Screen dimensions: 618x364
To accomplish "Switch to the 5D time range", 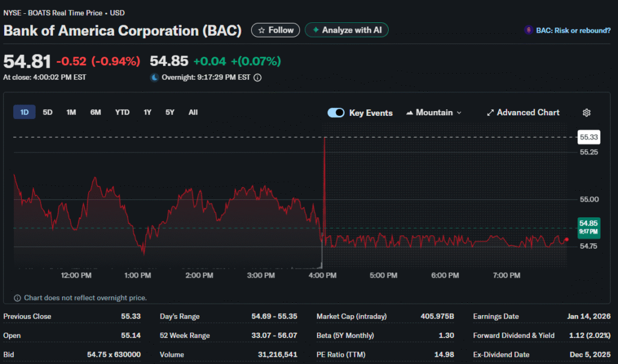I will [x=48, y=112].
